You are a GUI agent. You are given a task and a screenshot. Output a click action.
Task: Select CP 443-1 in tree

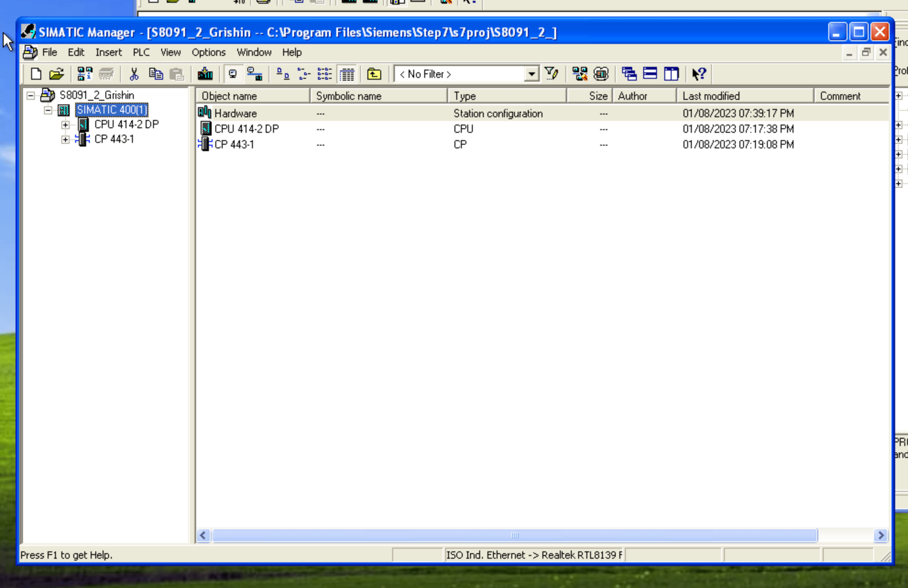114,139
